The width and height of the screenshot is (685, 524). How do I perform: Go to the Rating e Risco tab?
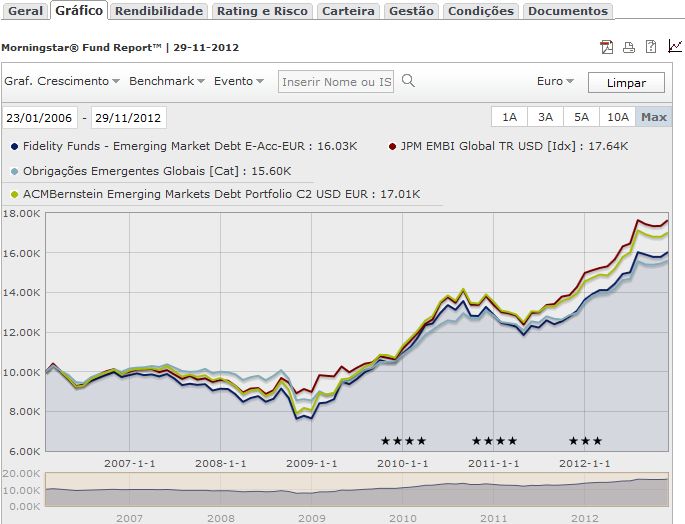(262, 11)
